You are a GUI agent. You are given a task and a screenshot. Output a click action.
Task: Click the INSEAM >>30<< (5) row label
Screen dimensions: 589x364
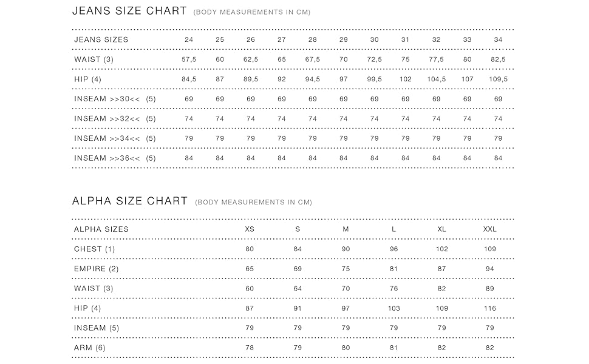115,99
